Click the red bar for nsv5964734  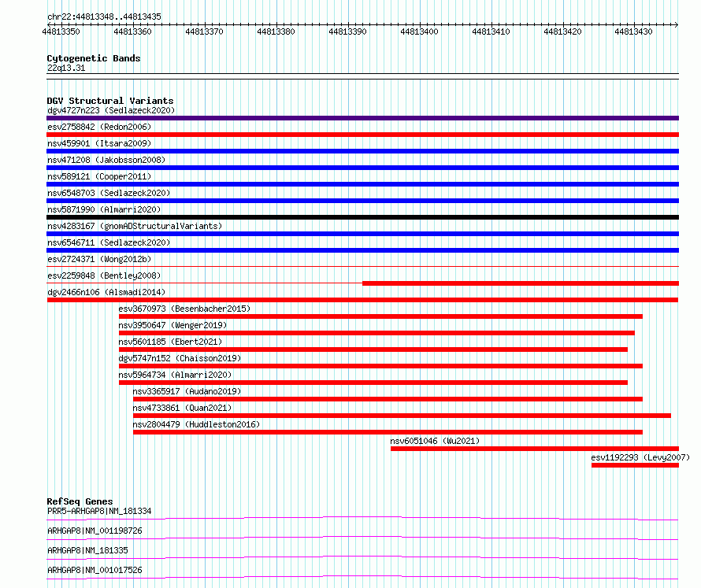(x=373, y=383)
